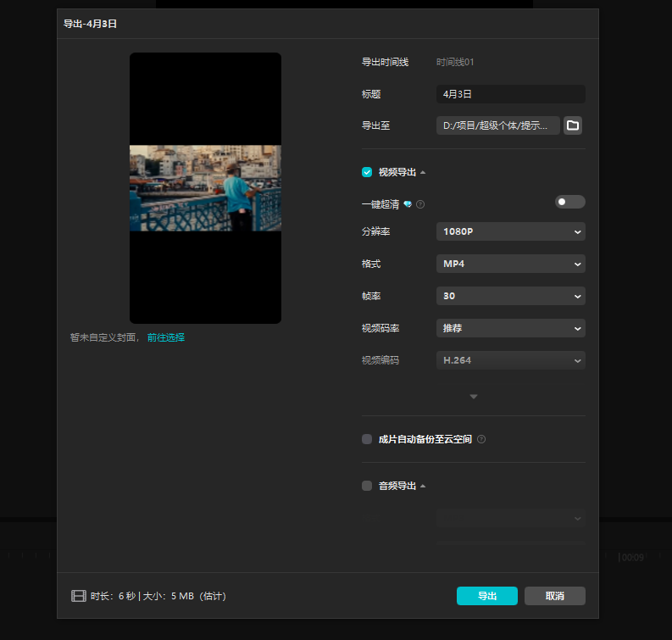Click the 前往选择 cover link

coord(166,337)
